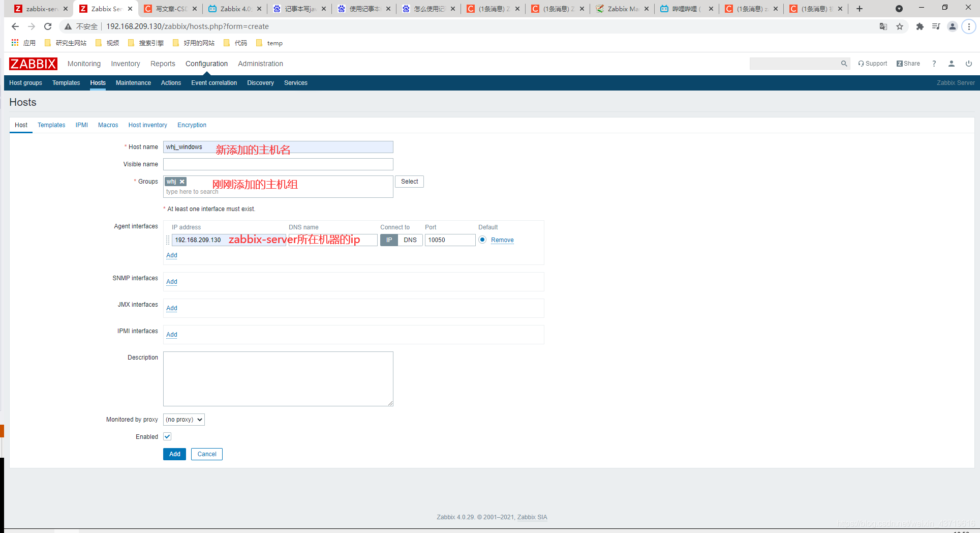
Task: Bookmark this page with the star icon
Action: (900, 26)
